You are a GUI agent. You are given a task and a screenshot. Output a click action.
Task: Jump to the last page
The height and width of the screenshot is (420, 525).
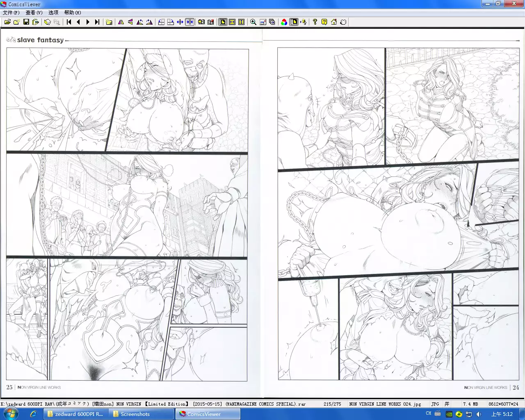(97, 22)
